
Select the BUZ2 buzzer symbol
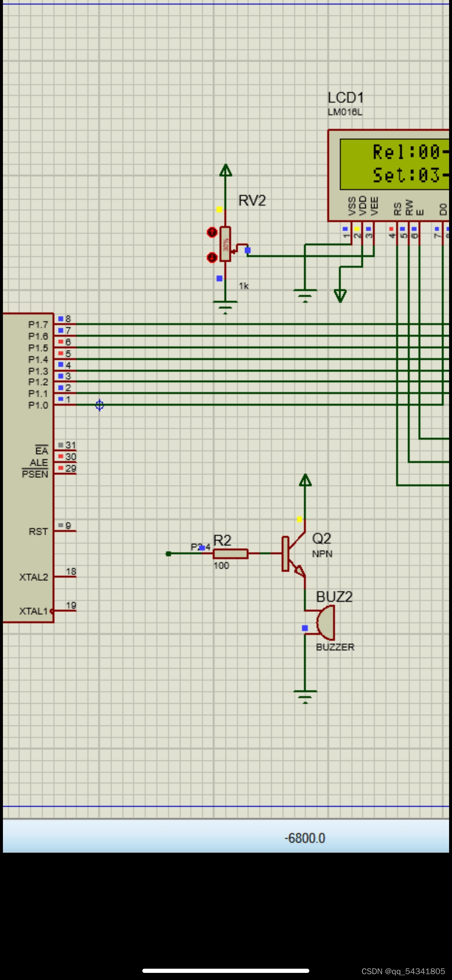point(325,623)
